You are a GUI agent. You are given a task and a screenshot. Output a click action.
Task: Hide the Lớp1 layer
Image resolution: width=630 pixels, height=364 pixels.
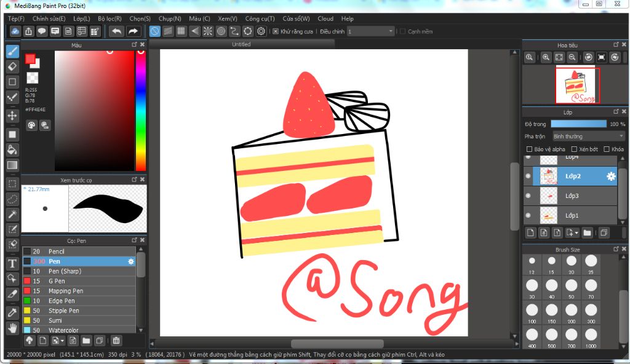click(528, 215)
